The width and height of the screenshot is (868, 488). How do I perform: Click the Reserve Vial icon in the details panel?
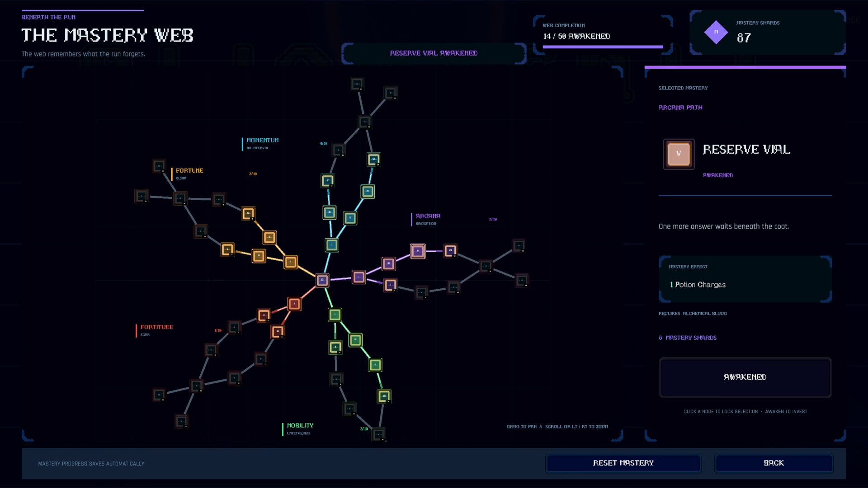click(x=679, y=154)
